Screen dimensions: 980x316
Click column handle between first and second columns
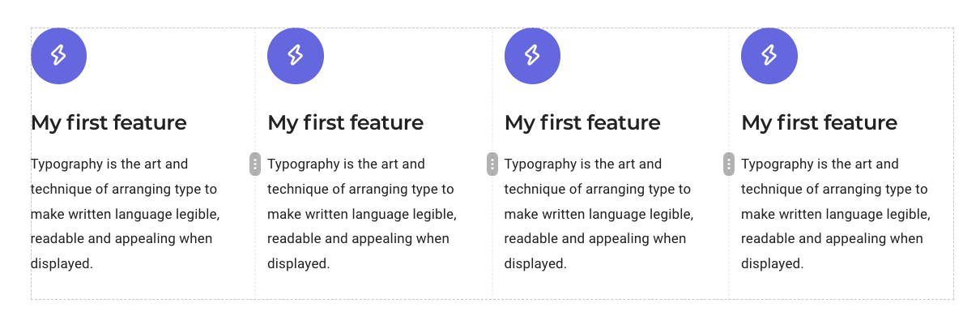pyautogui.click(x=255, y=164)
